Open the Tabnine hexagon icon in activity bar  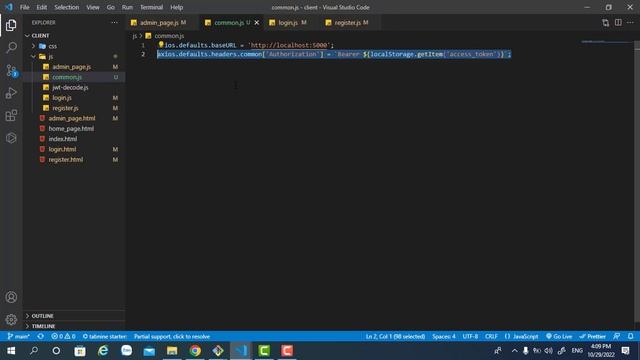[11, 138]
